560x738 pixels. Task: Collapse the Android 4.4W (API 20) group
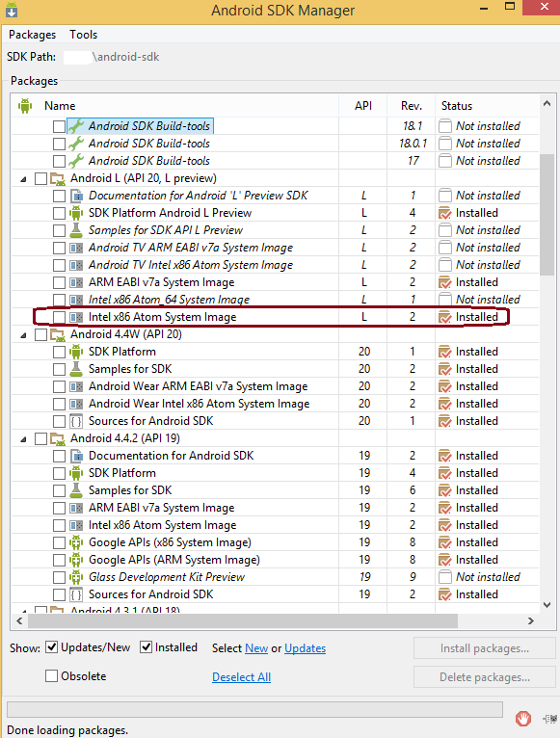[x=23, y=335]
